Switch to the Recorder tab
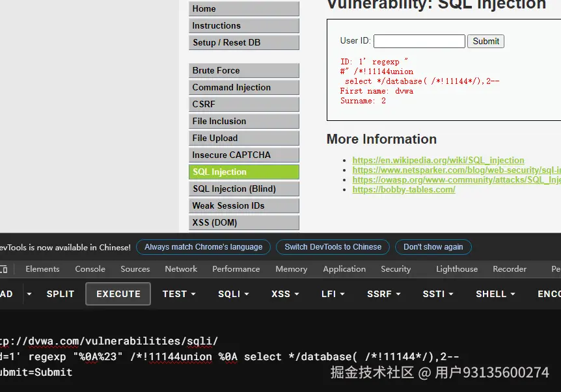Viewport: 561px width, 392px height. (510, 269)
